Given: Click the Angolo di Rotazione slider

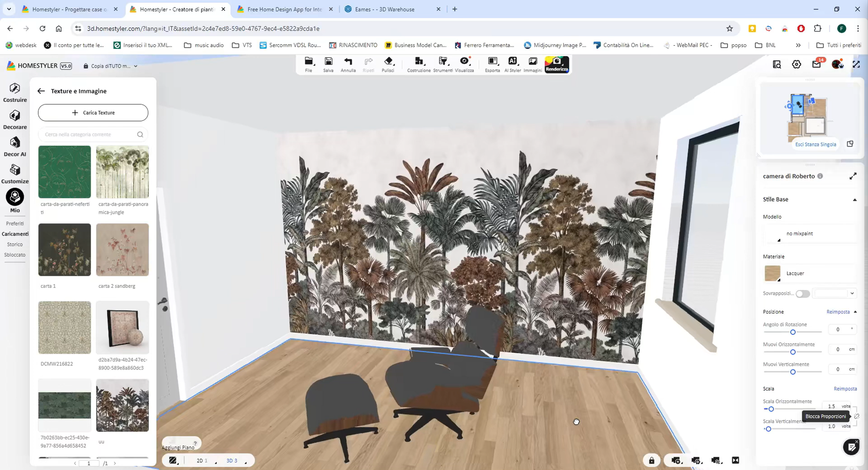Looking at the screenshot, I should (x=793, y=332).
